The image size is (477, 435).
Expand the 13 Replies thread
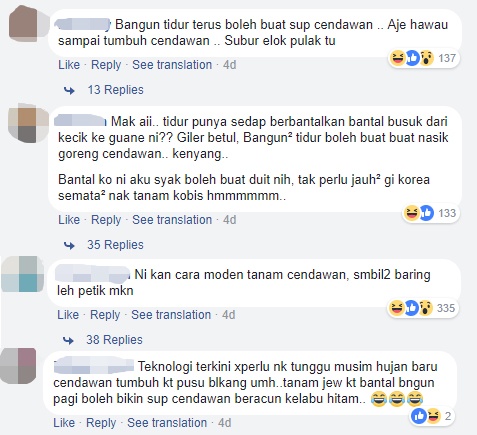(x=115, y=90)
